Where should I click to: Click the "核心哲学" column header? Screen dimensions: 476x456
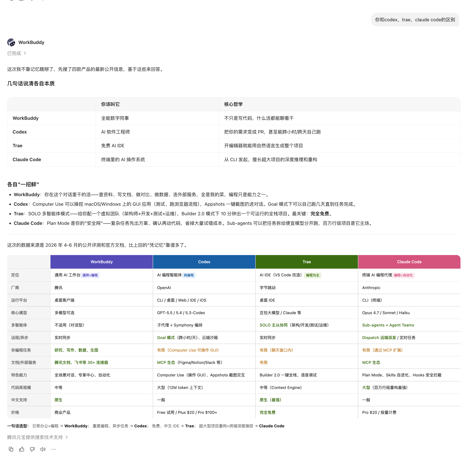233,104
